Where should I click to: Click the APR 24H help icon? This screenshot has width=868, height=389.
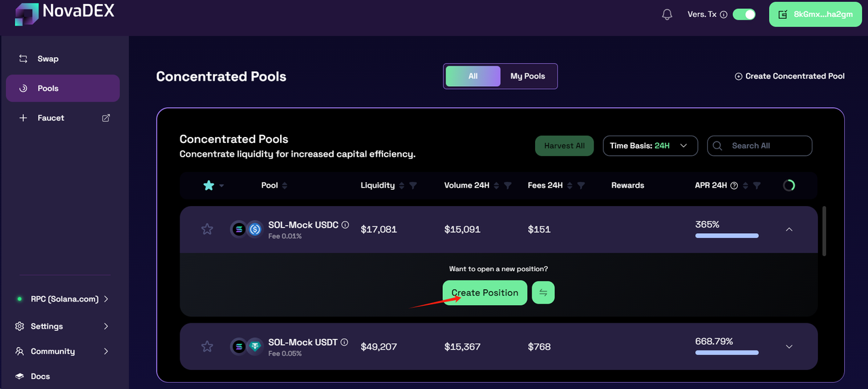pyautogui.click(x=734, y=186)
